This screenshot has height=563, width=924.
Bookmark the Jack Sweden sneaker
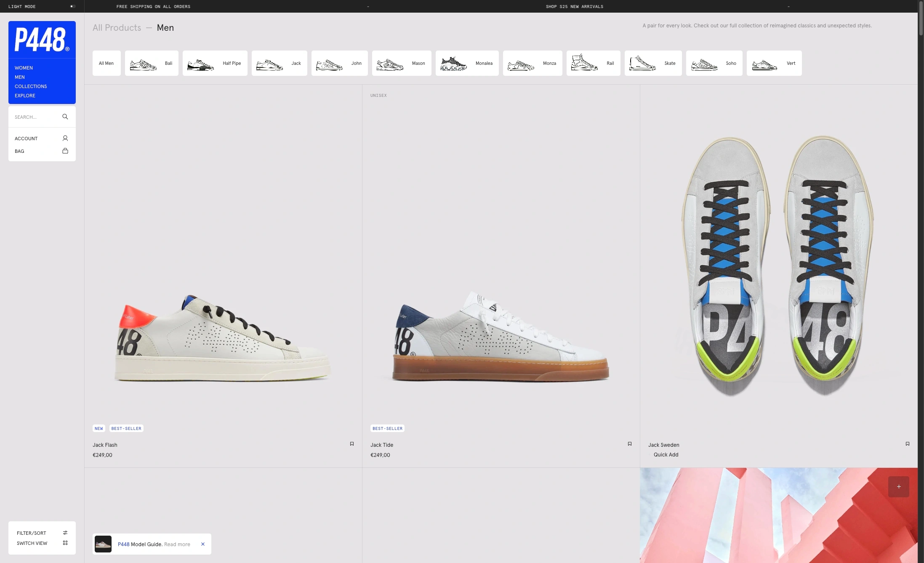pos(908,444)
